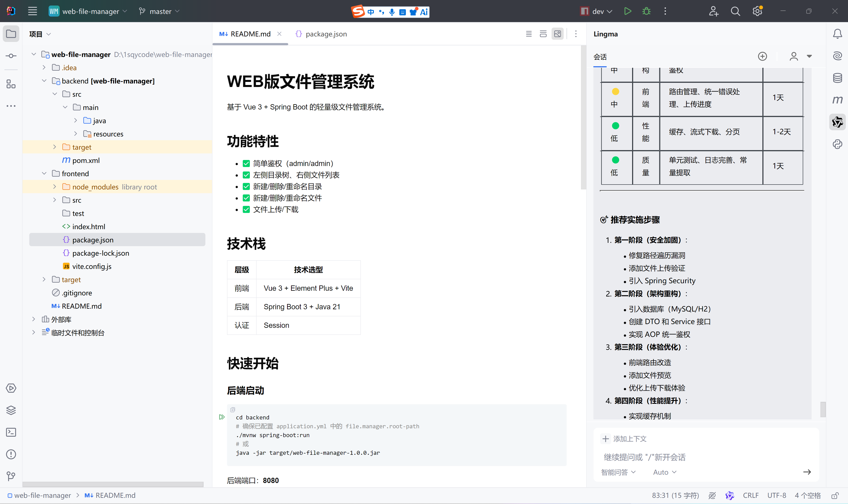Run the dev configuration

tap(628, 11)
